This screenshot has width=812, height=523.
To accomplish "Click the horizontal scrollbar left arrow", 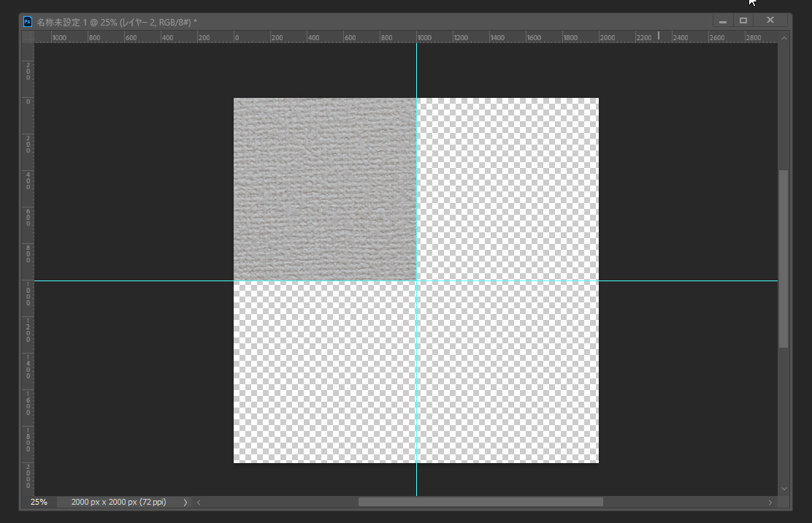I will pyautogui.click(x=199, y=503).
